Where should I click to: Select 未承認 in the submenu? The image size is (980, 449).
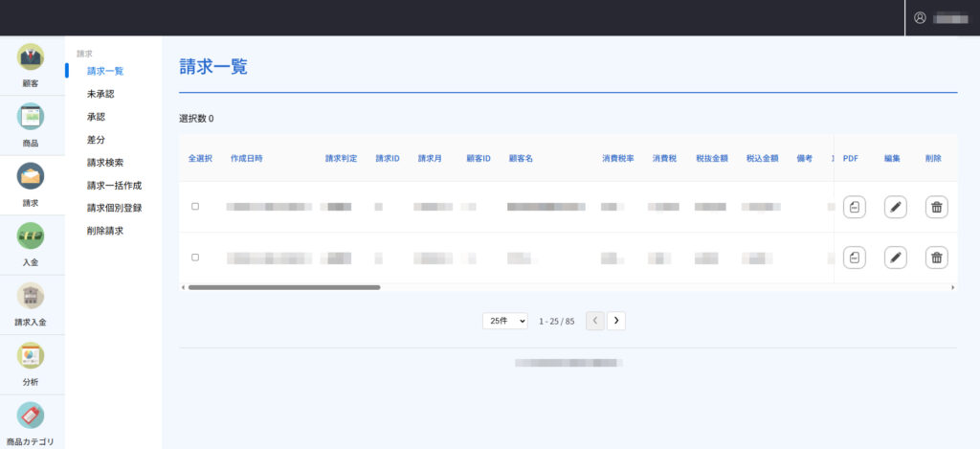[100, 94]
